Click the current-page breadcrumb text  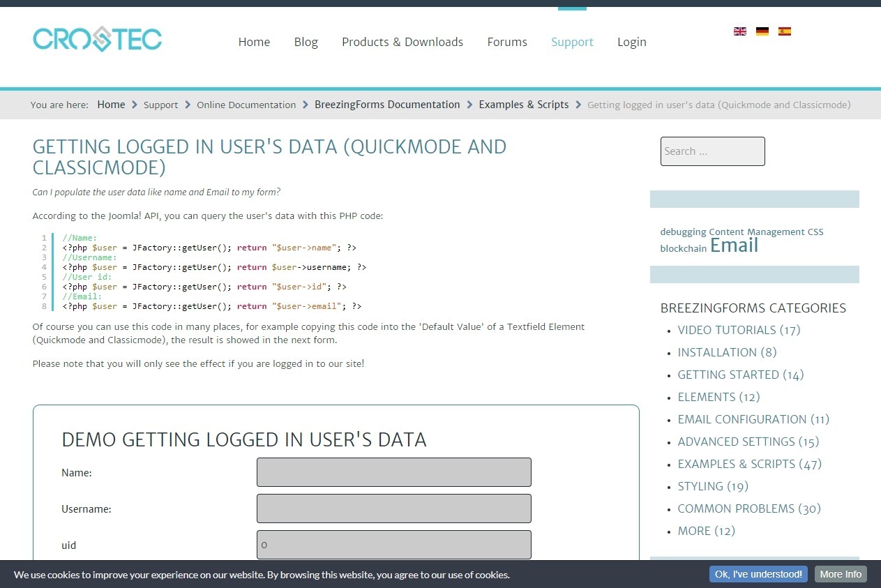[719, 105]
